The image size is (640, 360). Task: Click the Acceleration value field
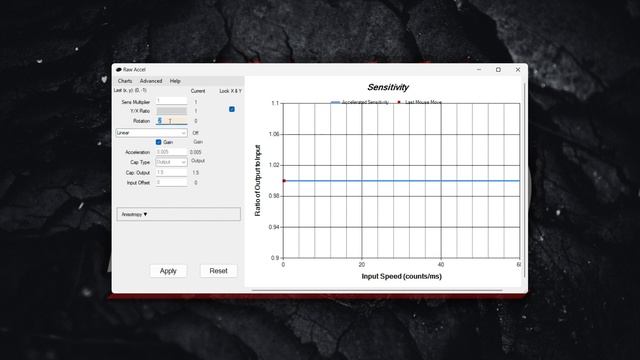(x=171, y=152)
